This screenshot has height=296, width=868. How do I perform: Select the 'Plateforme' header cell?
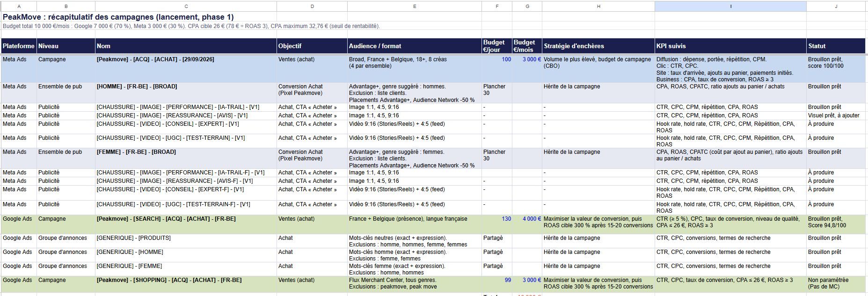(19, 46)
